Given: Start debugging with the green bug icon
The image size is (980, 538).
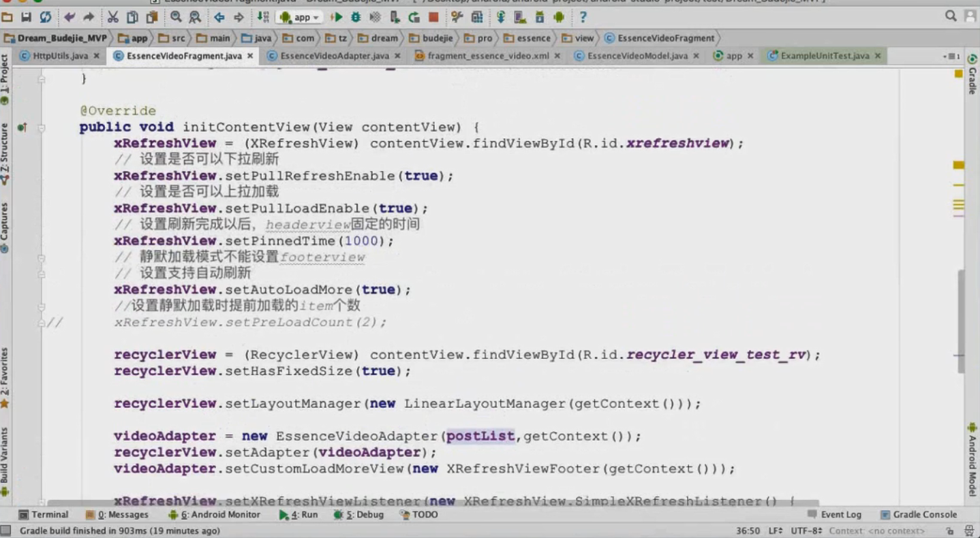Looking at the screenshot, I should [x=356, y=17].
